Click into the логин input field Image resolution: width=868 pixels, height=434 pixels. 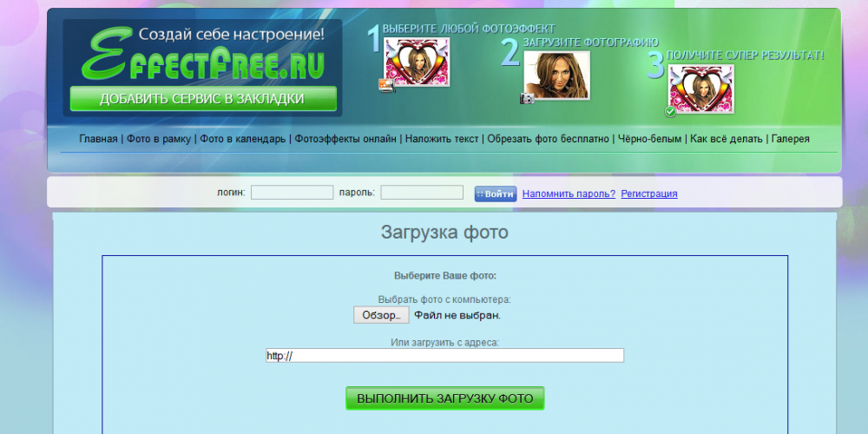(292, 193)
